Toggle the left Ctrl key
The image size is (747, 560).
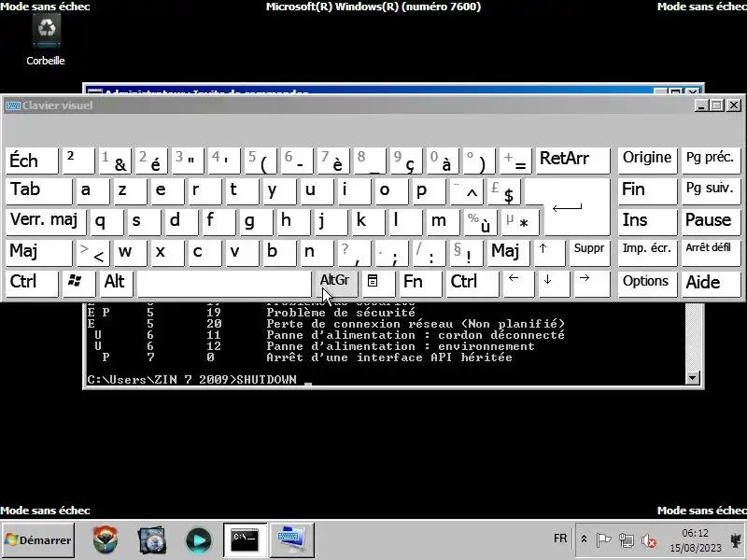[x=32, y=283]
